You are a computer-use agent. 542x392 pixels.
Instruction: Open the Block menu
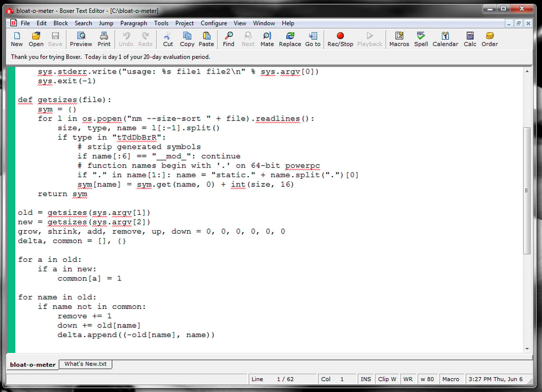(60, 23)
